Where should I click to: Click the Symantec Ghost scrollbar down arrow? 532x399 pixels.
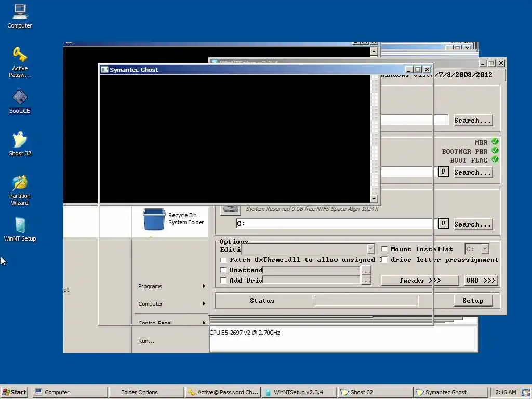(374, 199)
